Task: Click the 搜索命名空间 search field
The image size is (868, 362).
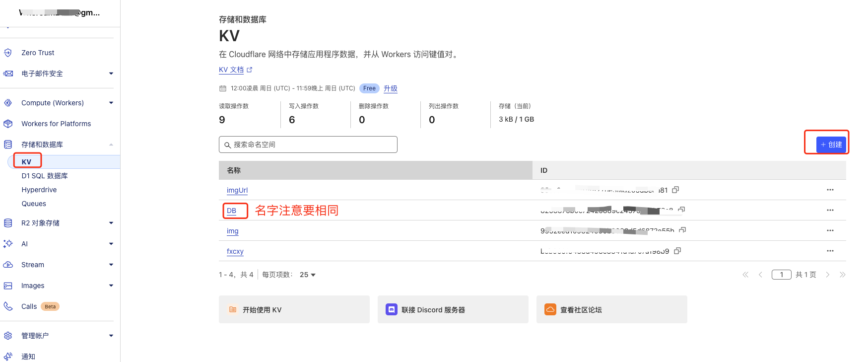Action: coord(308,145)
